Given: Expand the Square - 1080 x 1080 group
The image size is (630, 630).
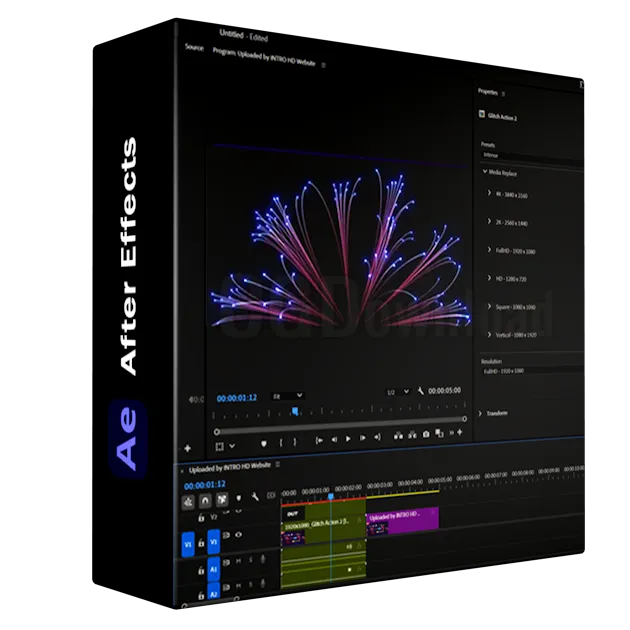Looking at the screenshot, I should coord(489,306).
